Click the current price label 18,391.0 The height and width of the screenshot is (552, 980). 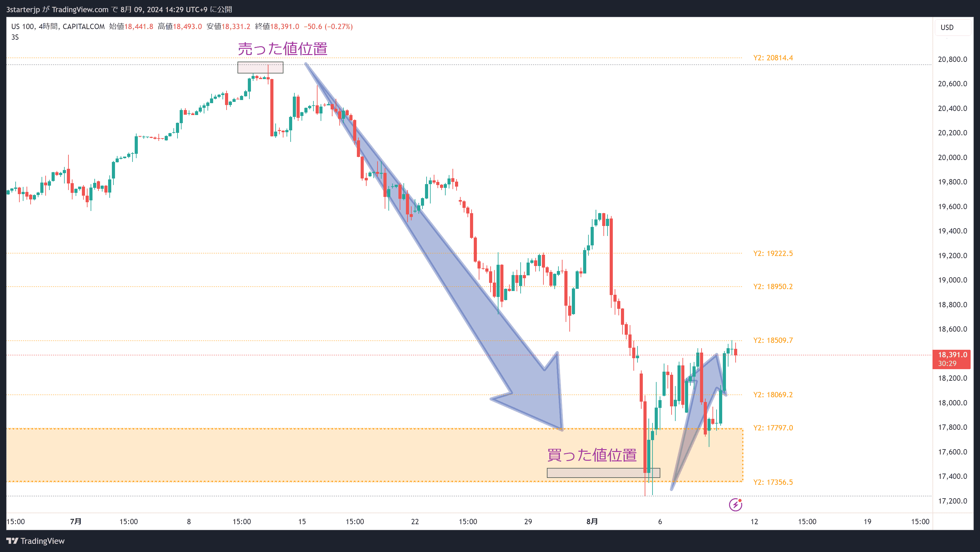[x=952, y=354]
